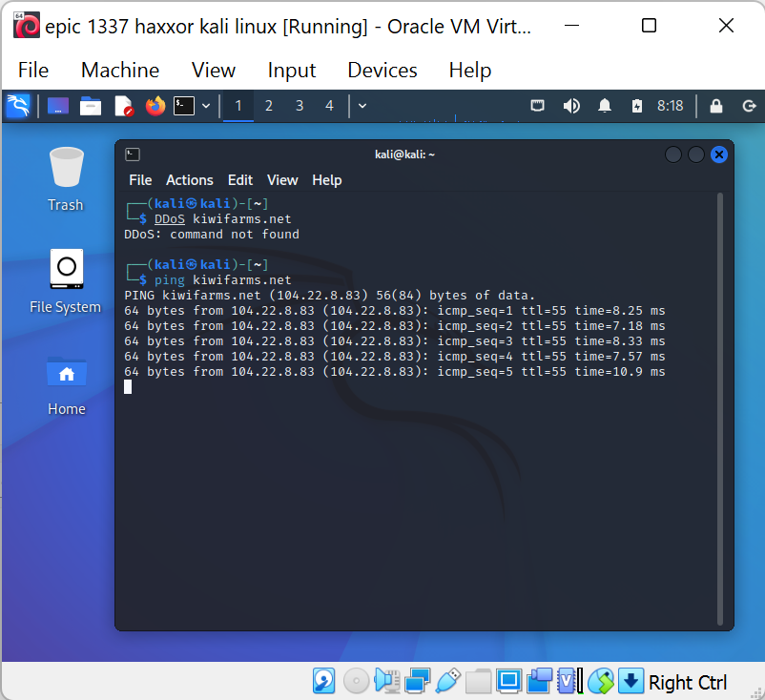Click the VirtualBox optical disk indicator
Viewport: 765px width, 700px height.
[x=356, y=681]
